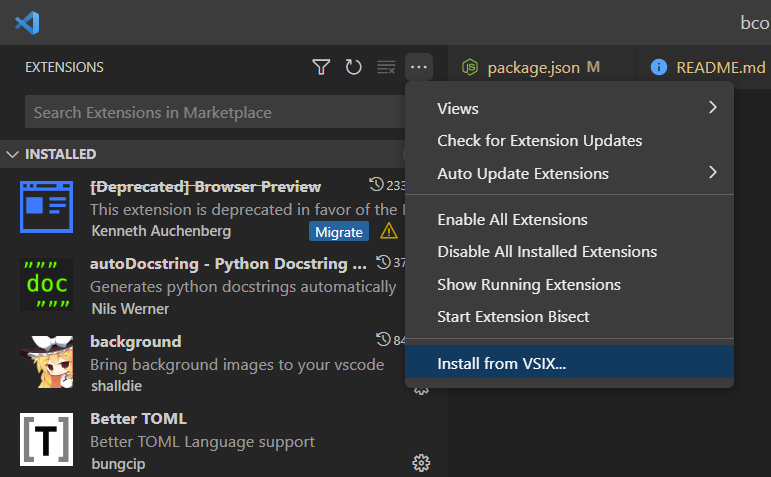Screen dimensions: 771x477
Task: Open the [Deprecated] Browser Preview extension title
Action: [206, 186]
